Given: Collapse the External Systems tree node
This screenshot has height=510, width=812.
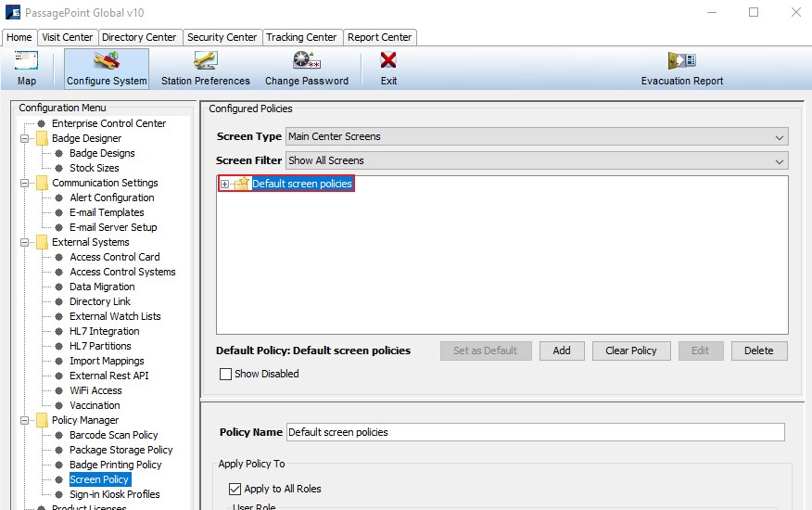Looking at the screenshot, I should 24,242.
